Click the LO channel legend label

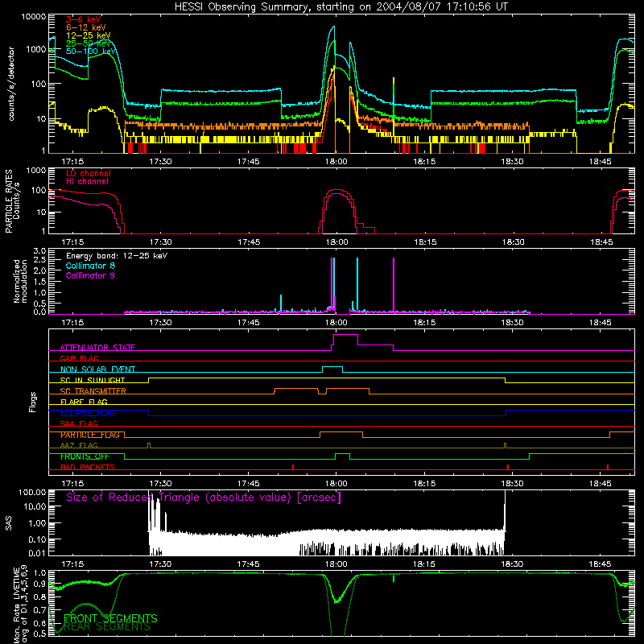click(x=89, y=173)
